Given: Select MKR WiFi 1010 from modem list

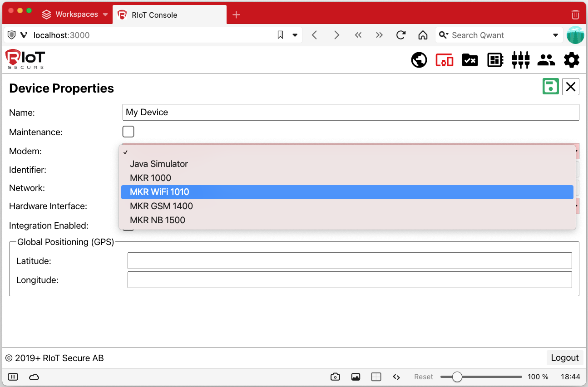Looking at the screenshot, I should 159,192.
